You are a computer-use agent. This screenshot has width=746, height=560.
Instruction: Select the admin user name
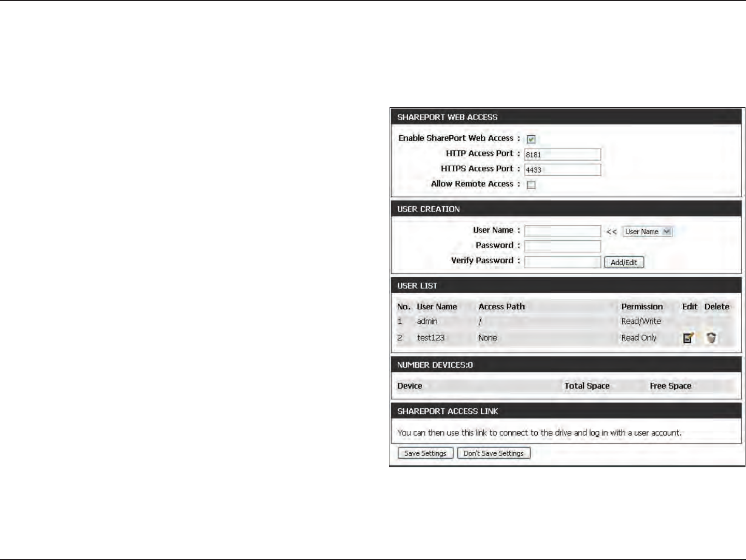tap(427, 321)
